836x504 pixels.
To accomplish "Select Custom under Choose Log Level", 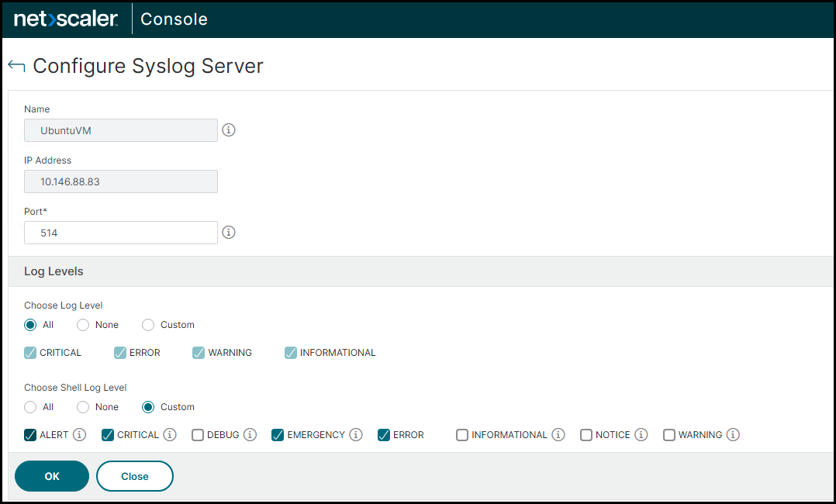I will click(148, 325).
